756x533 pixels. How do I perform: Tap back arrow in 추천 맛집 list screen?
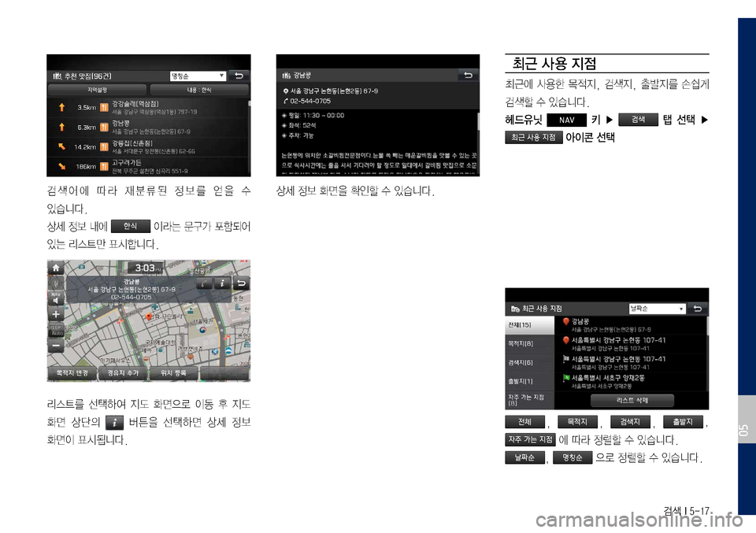[x=239, y=76]
